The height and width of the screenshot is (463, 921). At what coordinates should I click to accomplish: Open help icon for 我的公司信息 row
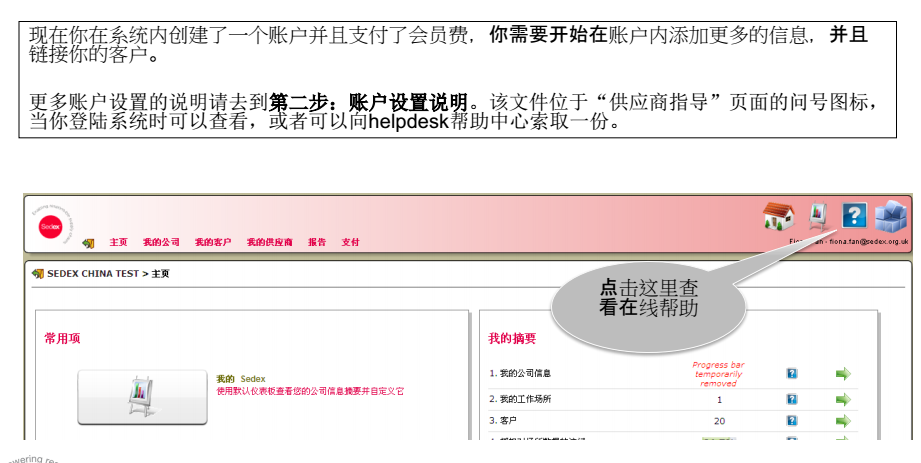pos(792,374)
